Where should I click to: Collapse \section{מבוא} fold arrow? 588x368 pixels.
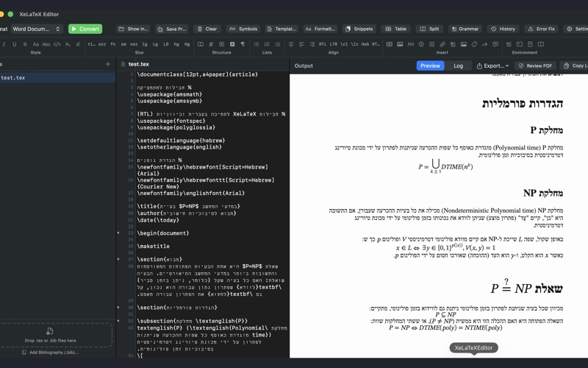tap(118, 259)
